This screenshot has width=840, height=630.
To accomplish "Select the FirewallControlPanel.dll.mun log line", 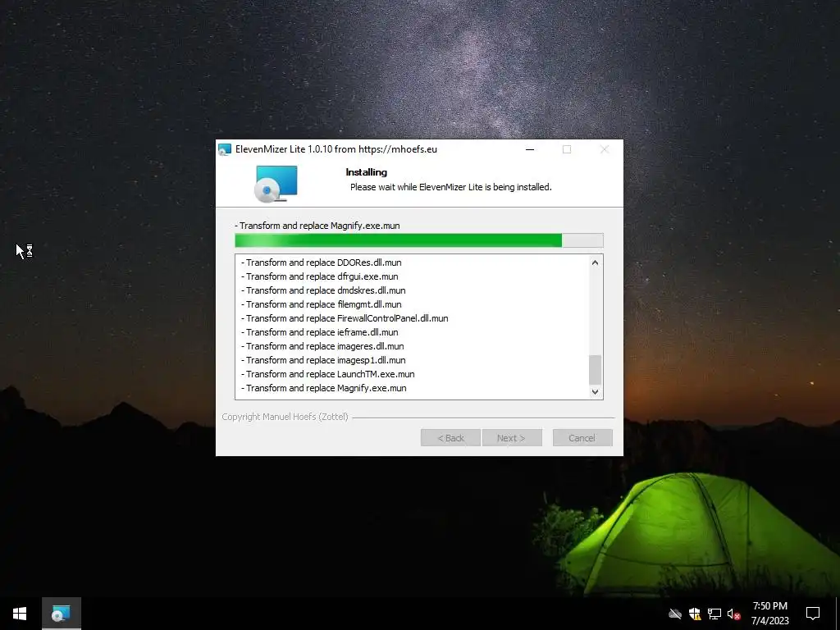I will 345,318.
